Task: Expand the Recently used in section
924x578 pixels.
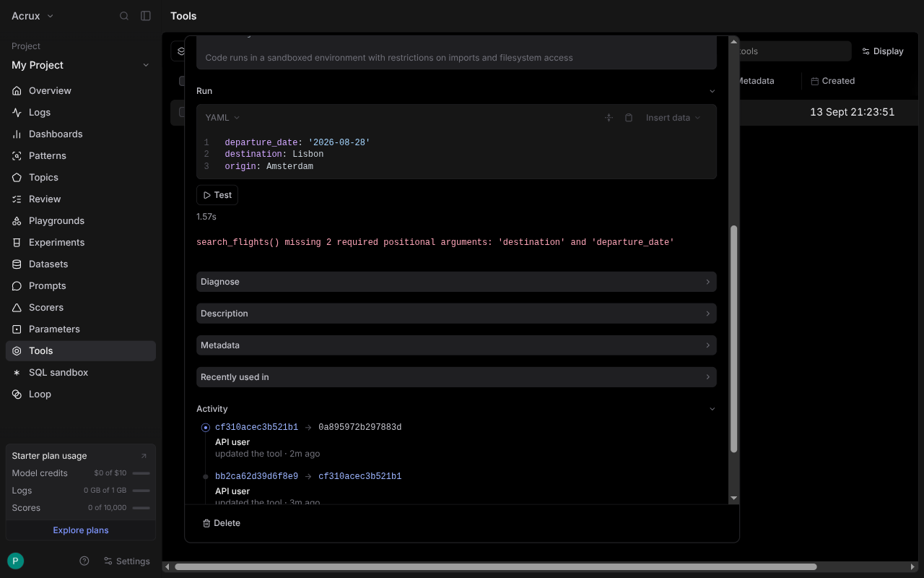Action: pos(456,377)
